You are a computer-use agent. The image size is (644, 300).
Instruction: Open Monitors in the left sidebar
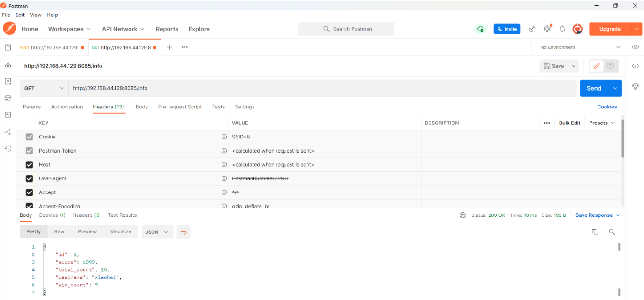(8, 115)
